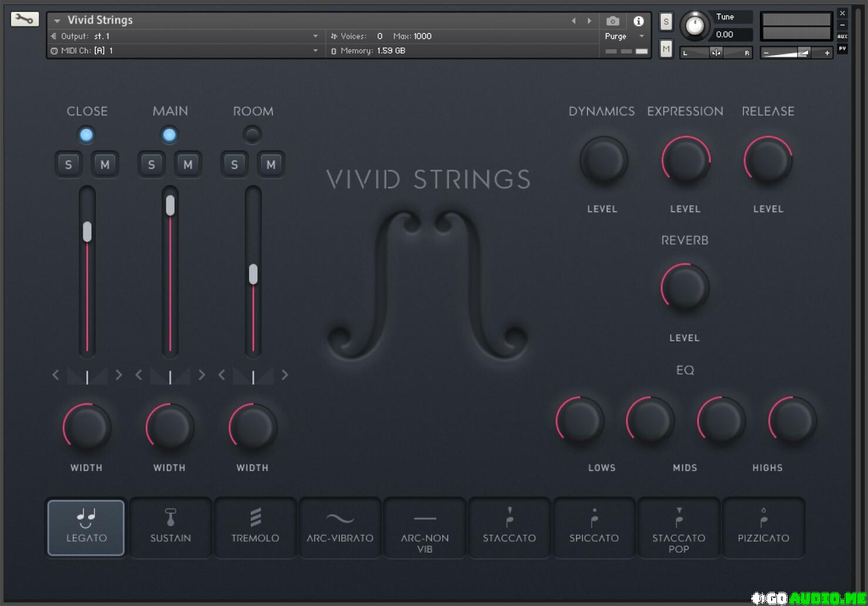Open the instrument info icon
The width and height of the screenshot is (868, 606).
pyautogui.click(x=638, y=21)
